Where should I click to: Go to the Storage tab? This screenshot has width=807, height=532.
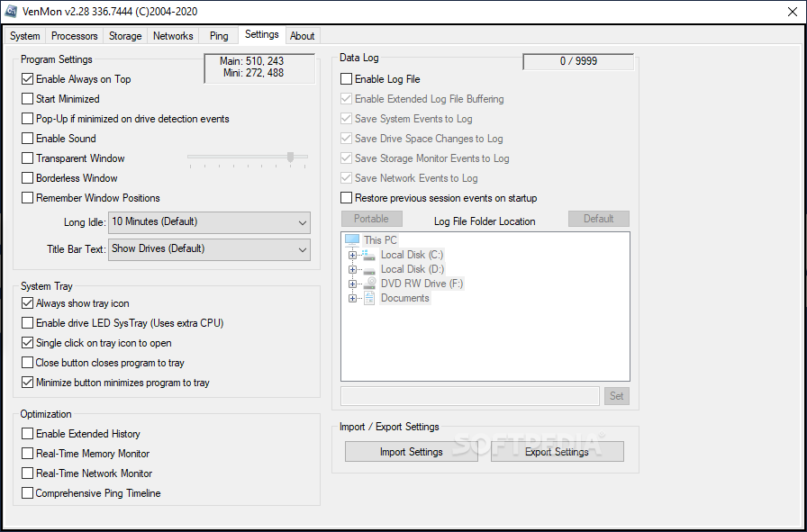pos(125,36)
